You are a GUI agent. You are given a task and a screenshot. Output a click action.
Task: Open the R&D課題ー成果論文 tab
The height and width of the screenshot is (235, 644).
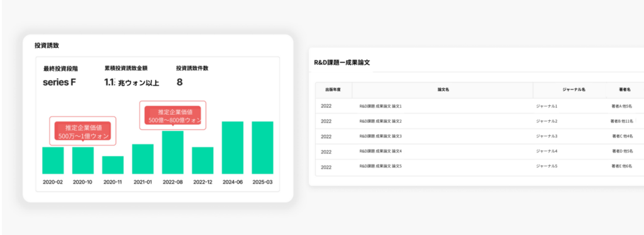(342, 62)
